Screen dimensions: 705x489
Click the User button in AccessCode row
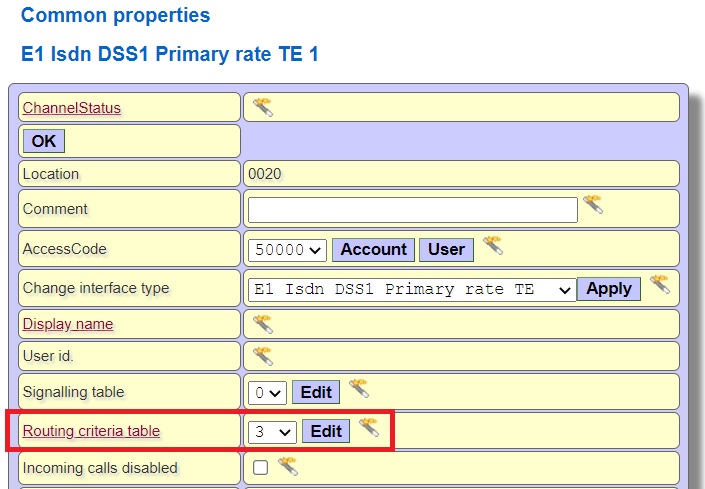click(x=446, y=250)
